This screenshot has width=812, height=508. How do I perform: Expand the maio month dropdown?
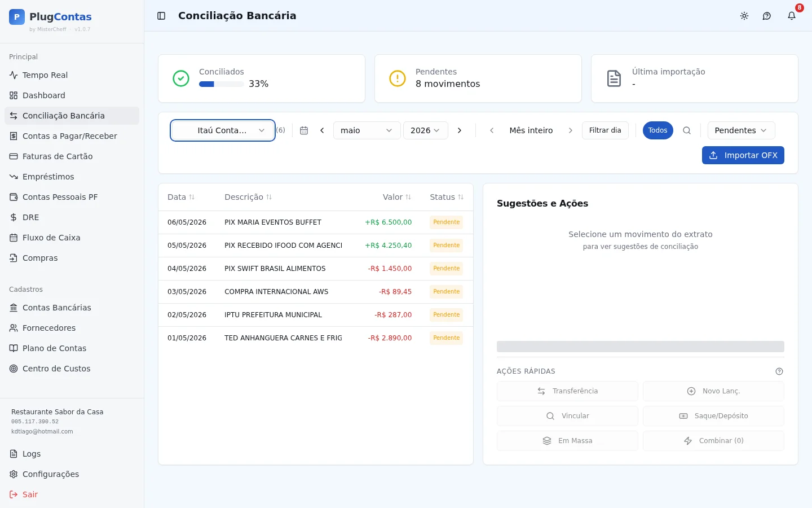(367, 130)
